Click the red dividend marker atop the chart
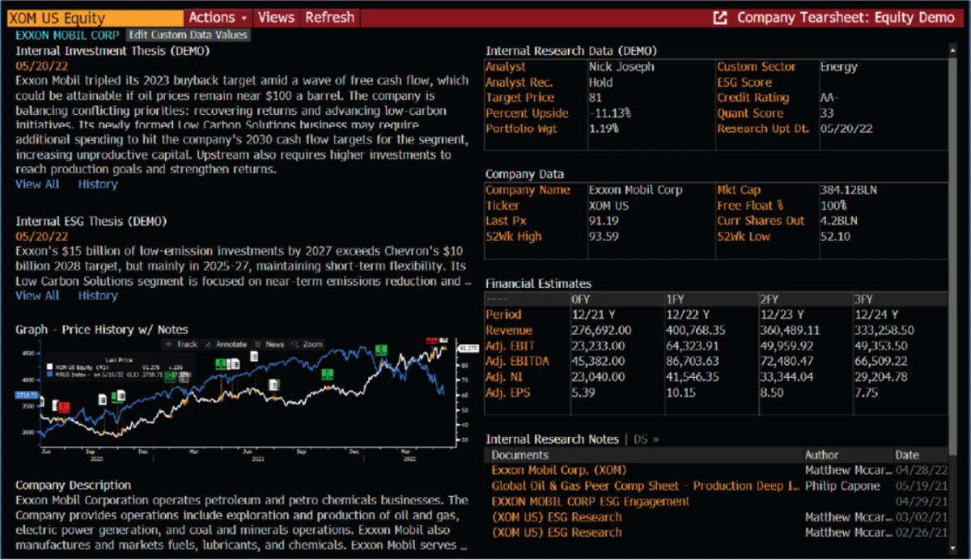This screenshot has height=560, width=971. pyautogui.click(x=431, y=341)
